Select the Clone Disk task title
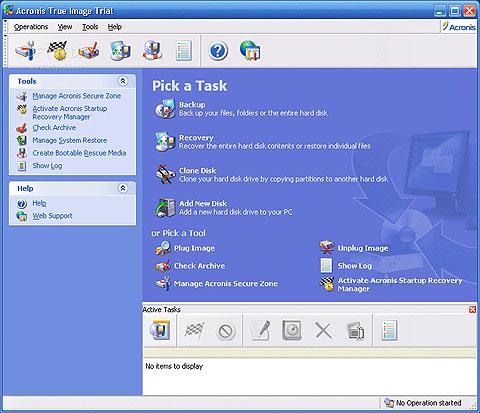Viewport: 480px width, 413px height. (x=198, y=171)
